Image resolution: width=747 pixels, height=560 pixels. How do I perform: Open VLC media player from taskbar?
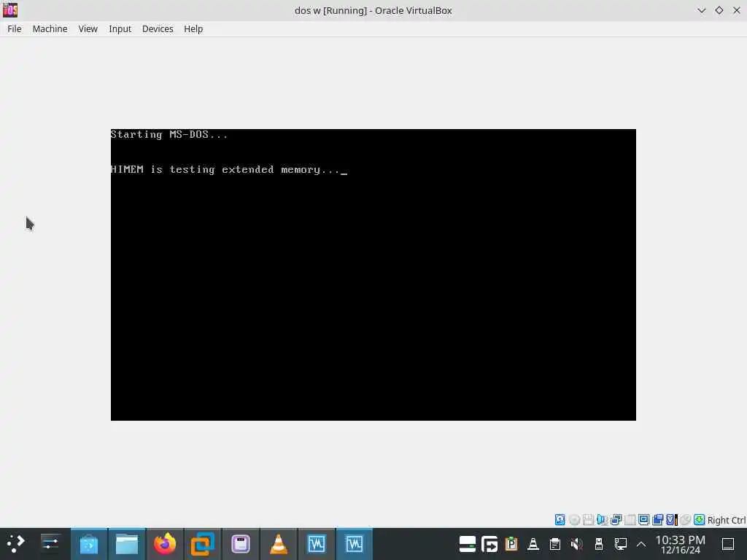point(278,544)
